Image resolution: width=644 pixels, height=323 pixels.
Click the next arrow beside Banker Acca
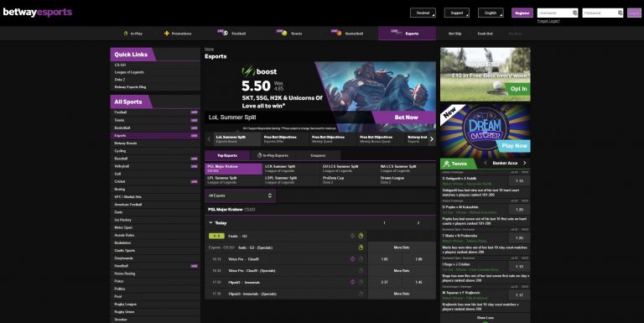524,163
